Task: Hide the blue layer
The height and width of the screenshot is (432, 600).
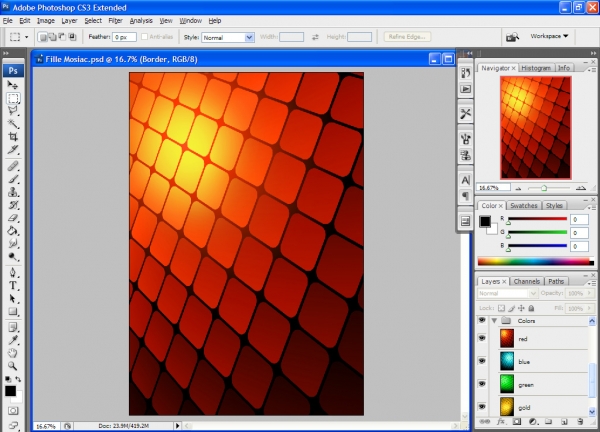Action: pyautogui.click(x=482, y=361)
